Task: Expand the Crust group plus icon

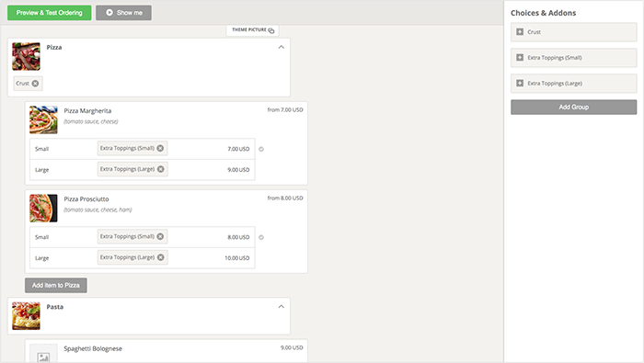Action: point(520,31)
